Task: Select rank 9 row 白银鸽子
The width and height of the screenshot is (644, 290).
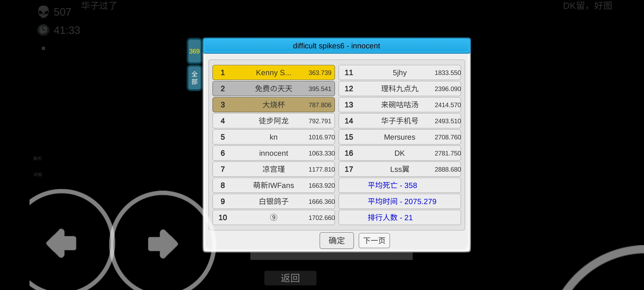Action: [274, 201]
